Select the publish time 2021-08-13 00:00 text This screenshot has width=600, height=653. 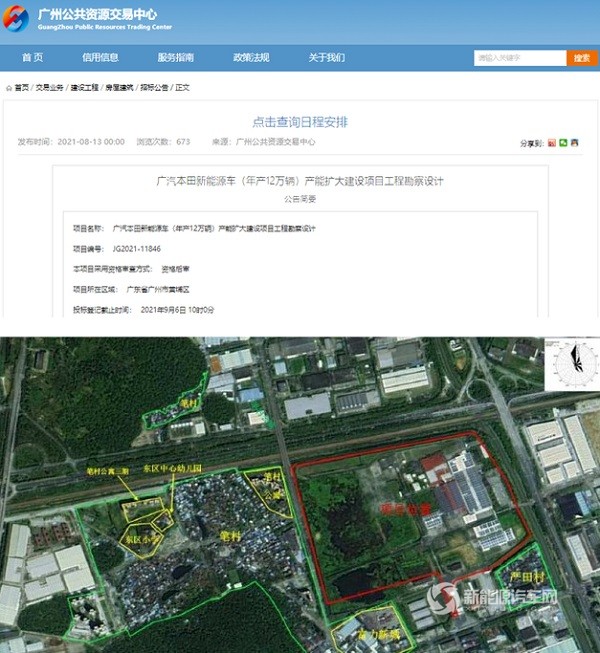pyautogui.click(x=91, y=142)
